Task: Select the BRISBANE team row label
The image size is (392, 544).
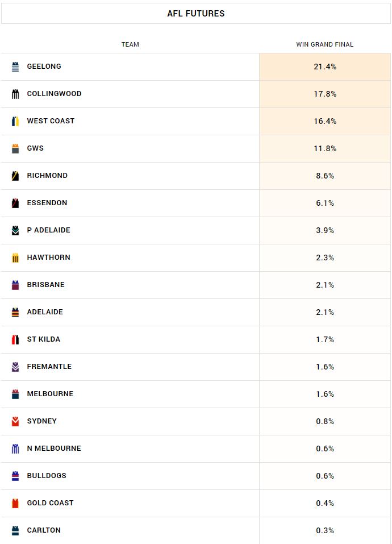Action: point(46,284)
